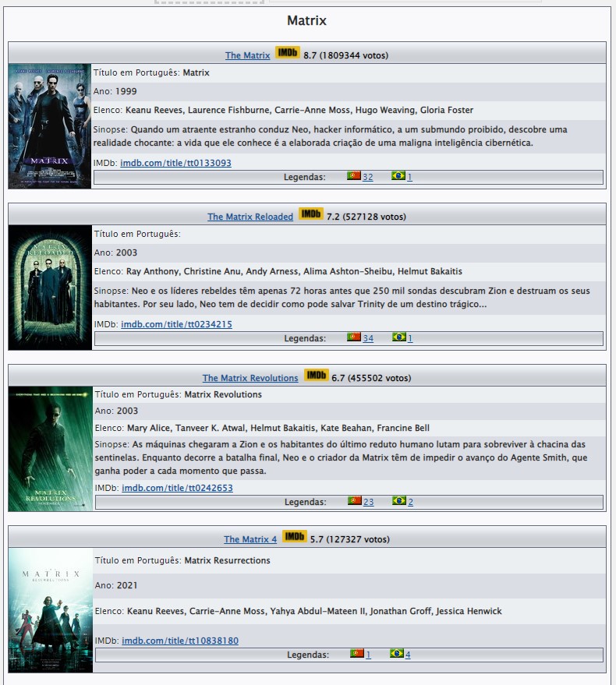Open the 23 Portuguese subtitles for Matrix Revolutions

click(369, 502)
